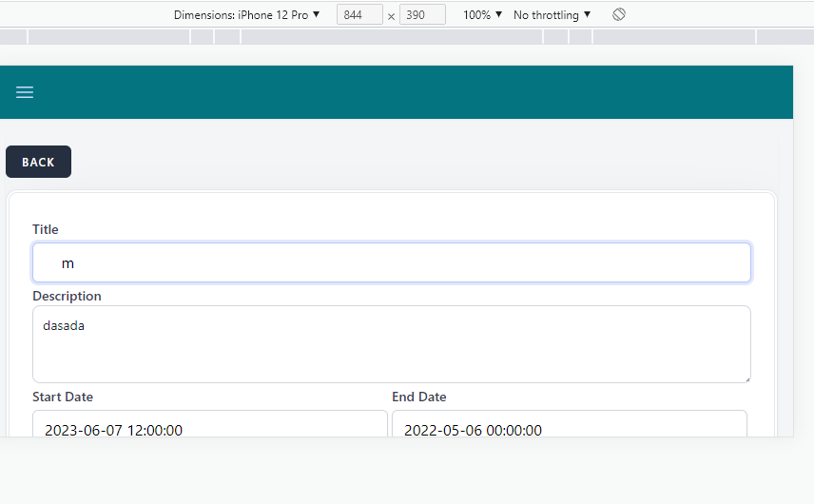Open the hamburger navigation menu

pyautogui.click(x=25, y=92)
